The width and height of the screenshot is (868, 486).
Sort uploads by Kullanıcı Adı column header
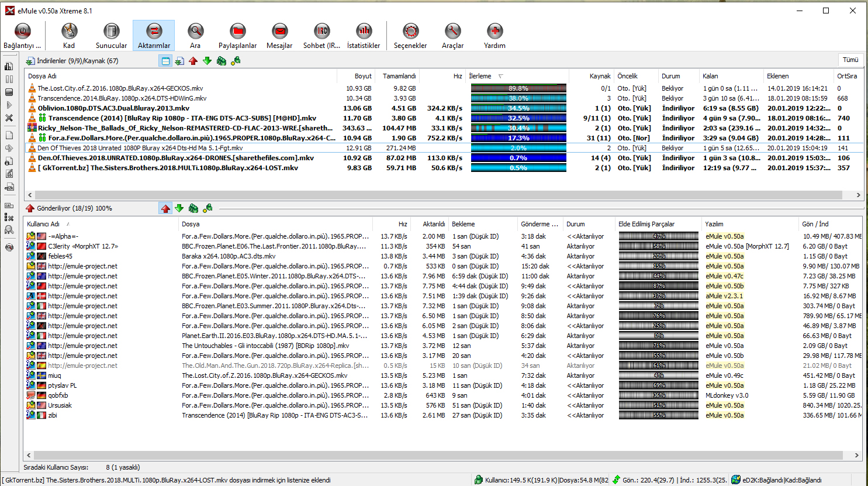click(x=102, y=224)
